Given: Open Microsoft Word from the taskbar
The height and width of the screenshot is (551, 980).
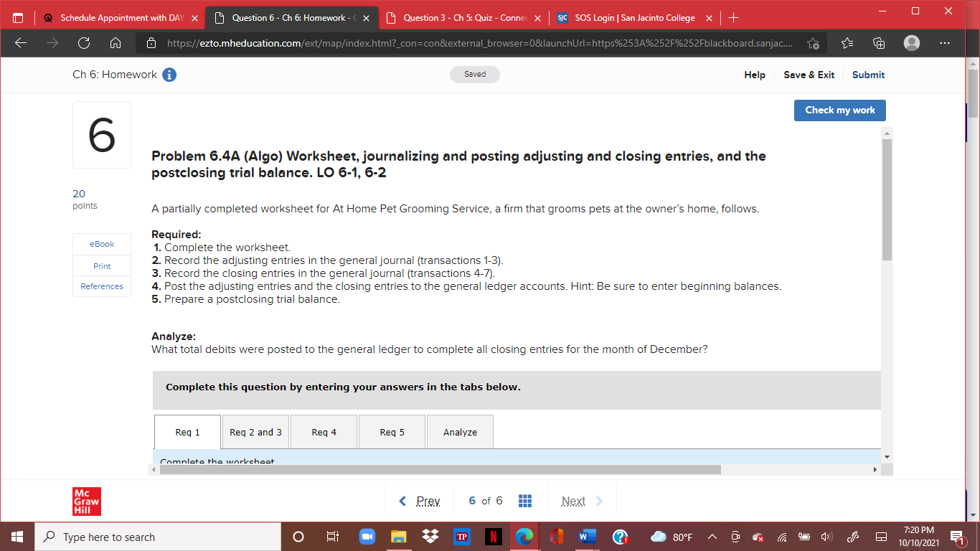Looking at the screenshot, I should [x=587, y=537].
